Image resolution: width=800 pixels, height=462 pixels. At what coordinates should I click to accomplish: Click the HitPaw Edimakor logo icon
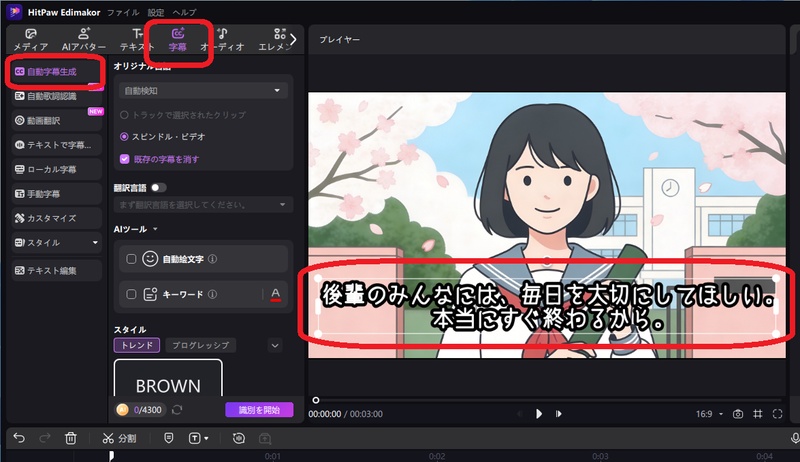coord(14,12)
